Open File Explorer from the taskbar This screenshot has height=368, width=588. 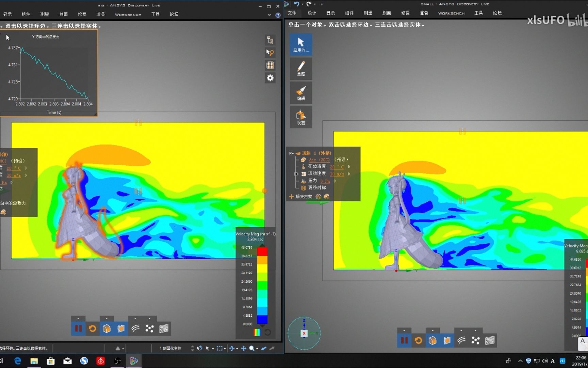(x=34, y=361)
